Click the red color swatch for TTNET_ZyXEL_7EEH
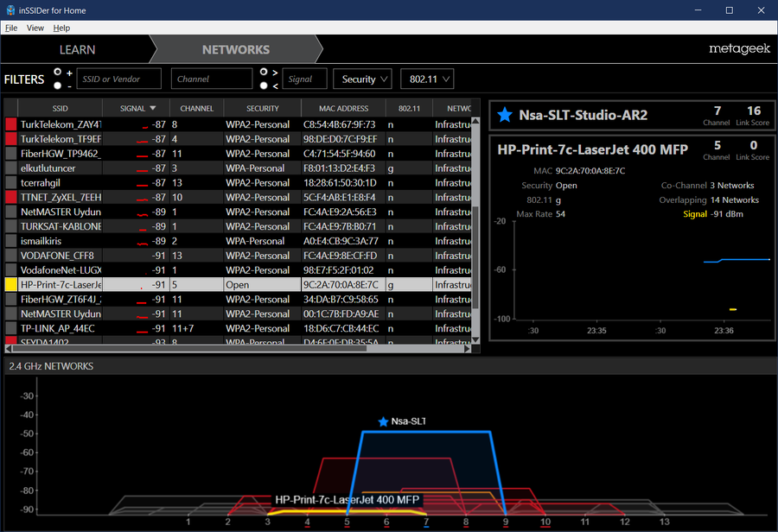Viewport: 778px width, 532px height. tap(11, 197)
